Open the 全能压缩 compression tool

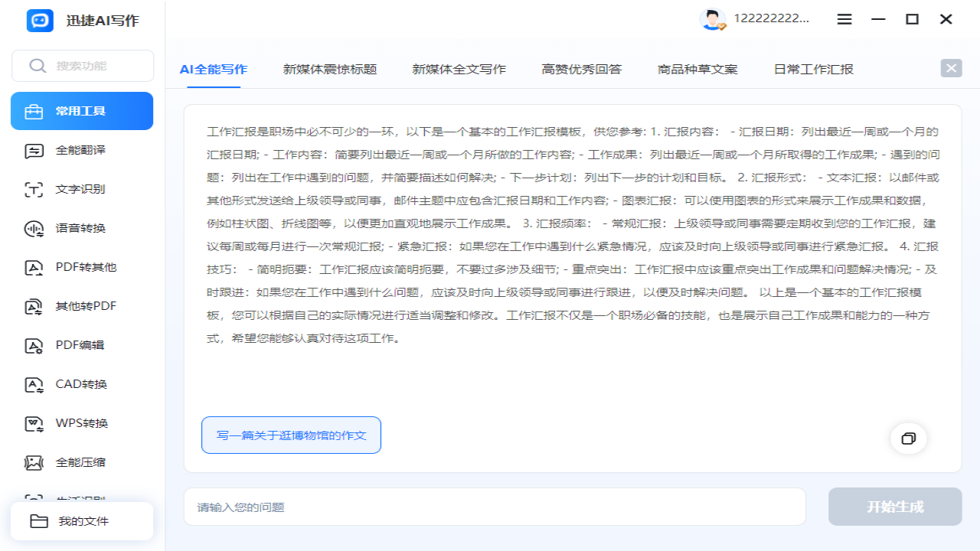pyautogui.click(x=81, y=461)
